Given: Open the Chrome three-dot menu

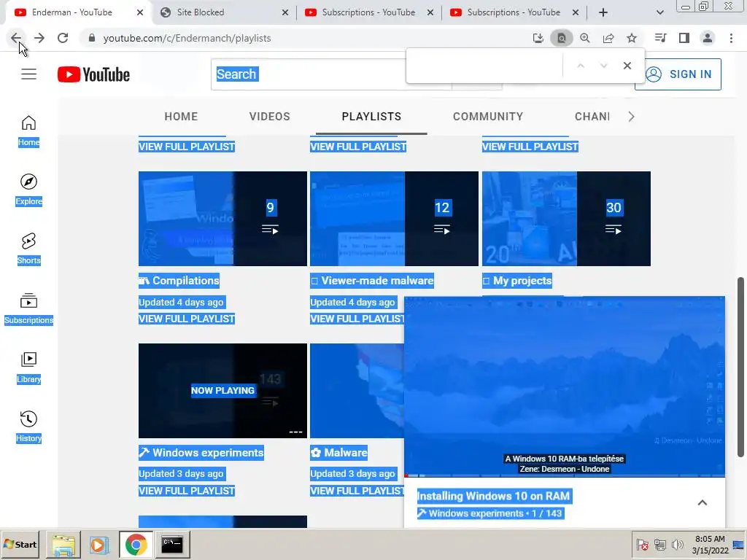Looking at the screenshot, I should tap(731, 38).
